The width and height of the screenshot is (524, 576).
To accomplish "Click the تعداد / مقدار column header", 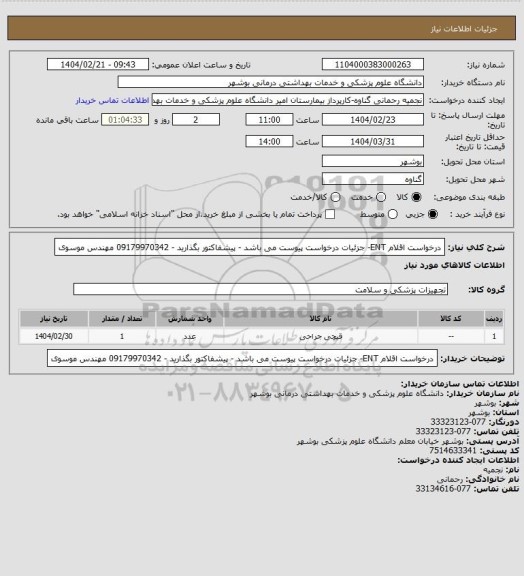I will [x=122, y=318].
